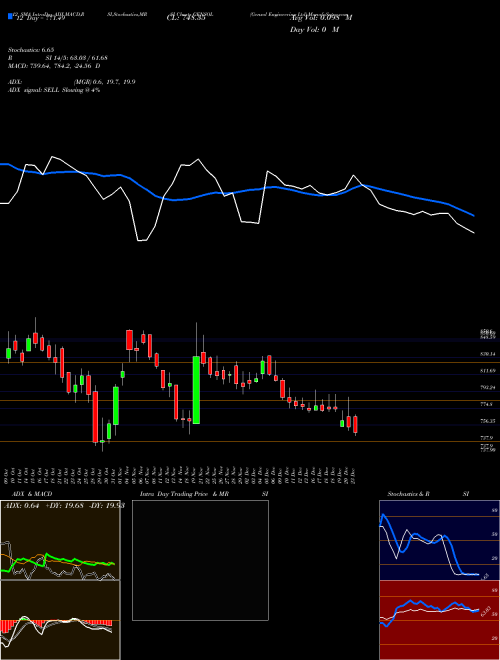Viewport: 500px width, 660px height.
Task: Click the 'ADX & MACD' panel title
Action: [32, 494]
